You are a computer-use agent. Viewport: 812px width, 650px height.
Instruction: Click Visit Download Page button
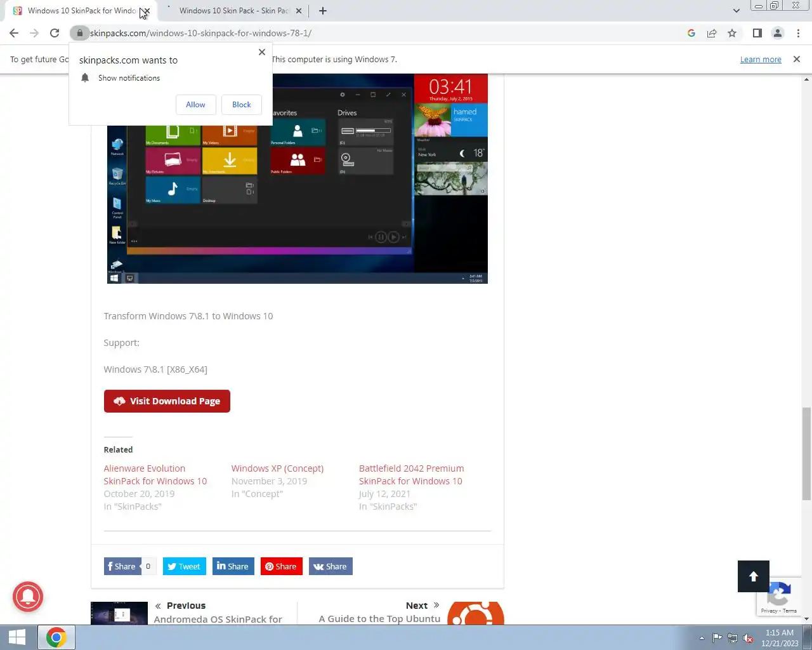(167, 401)
